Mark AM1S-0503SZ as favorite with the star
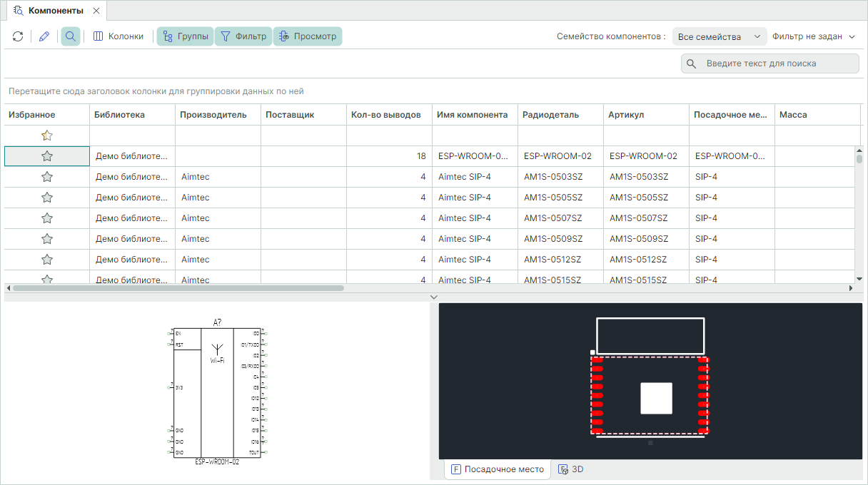This screenshot has height=485, width=868. 47,177
